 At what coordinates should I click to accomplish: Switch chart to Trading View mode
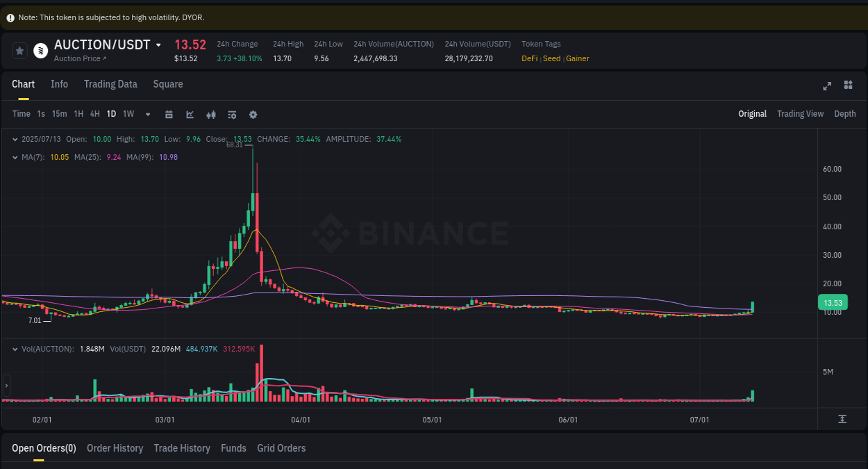click(x=800, y=114)
